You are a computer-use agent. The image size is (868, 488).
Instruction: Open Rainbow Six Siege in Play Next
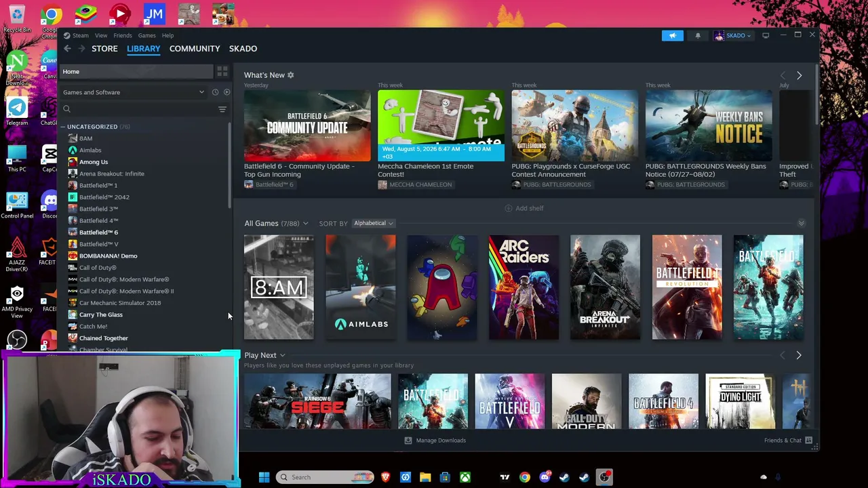317,401
